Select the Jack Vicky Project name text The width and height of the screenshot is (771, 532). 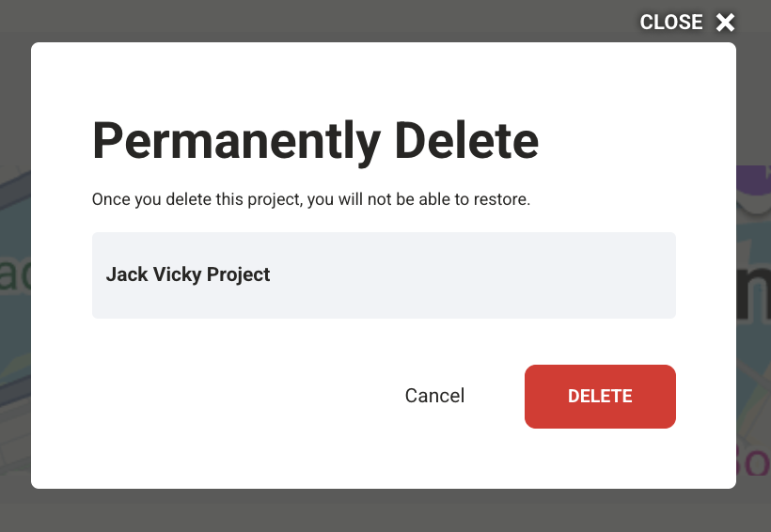point(188,274)
